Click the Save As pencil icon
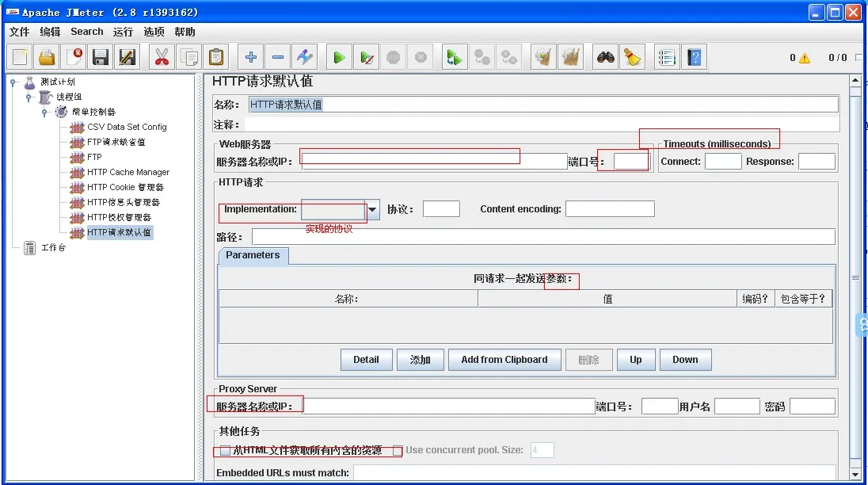Image resolution: width=868 pixels, height=485 pixels. pyautogui.click(x=127, y=57)
